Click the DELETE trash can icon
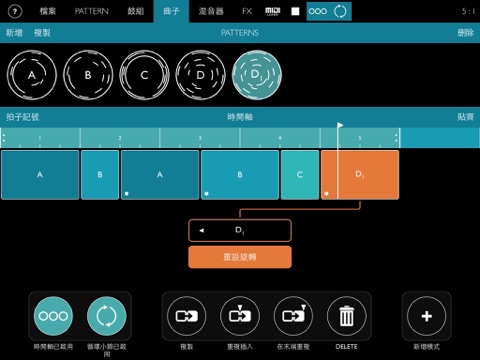 [x=347, y=316]
